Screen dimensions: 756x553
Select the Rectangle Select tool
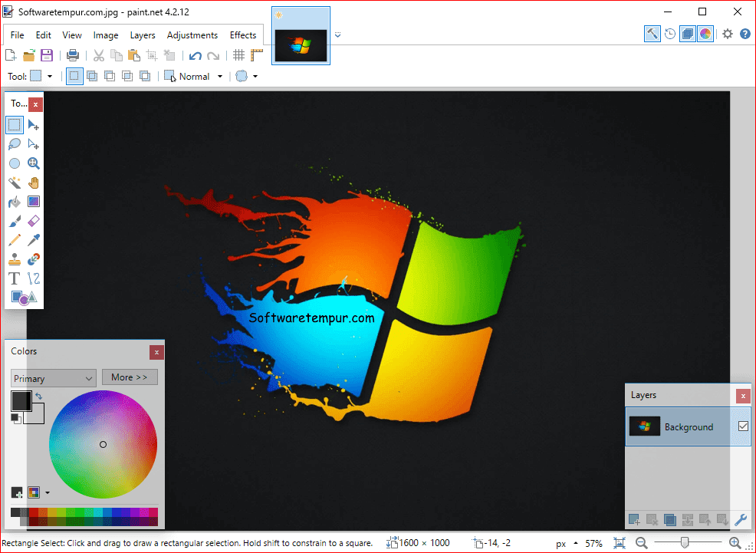(15, 125)
